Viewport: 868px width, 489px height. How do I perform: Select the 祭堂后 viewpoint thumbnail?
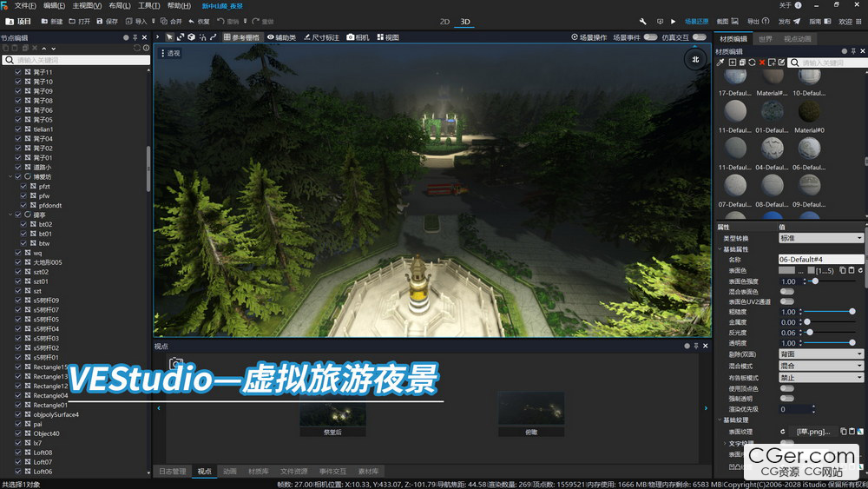pos(332,415)
